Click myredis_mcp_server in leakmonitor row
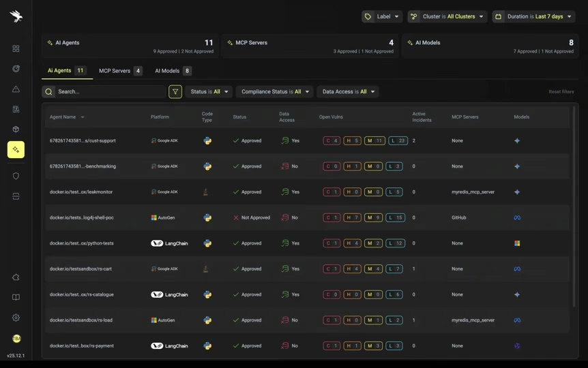 [473, 192]
